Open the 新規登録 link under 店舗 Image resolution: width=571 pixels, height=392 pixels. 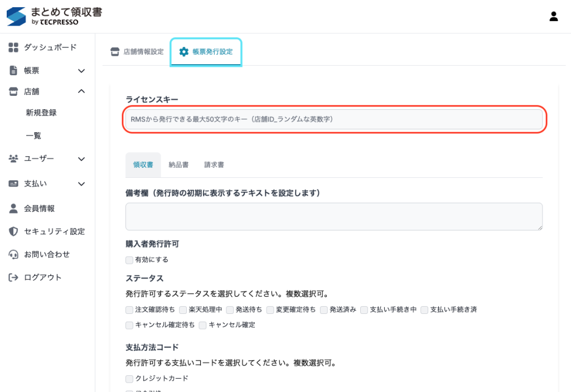41,113
